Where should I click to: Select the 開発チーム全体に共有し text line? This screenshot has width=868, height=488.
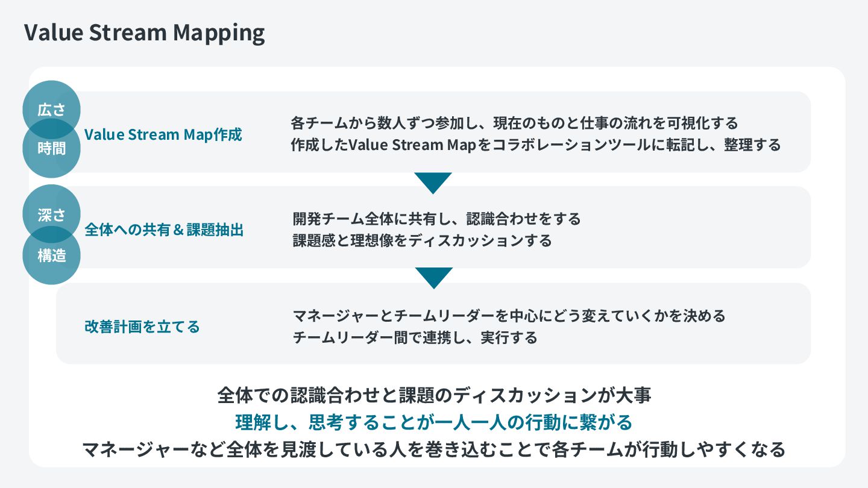(436, 218)
